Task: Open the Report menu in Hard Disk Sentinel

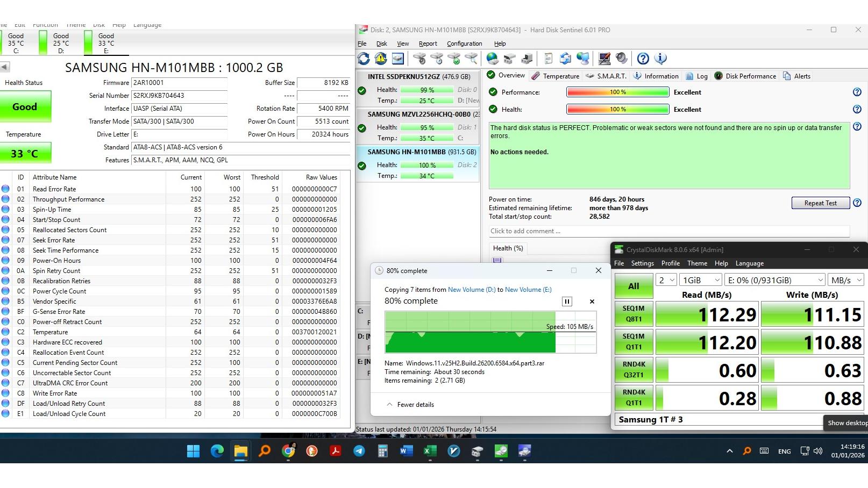Action: click(x=428, y=44)
